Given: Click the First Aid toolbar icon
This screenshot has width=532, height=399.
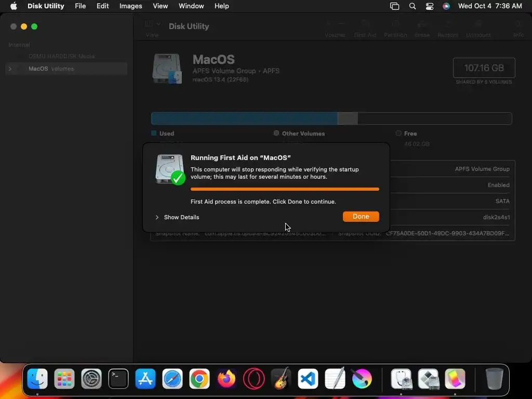Looking at the screenshot, I should pyautogui.click(x=365, y=24).
